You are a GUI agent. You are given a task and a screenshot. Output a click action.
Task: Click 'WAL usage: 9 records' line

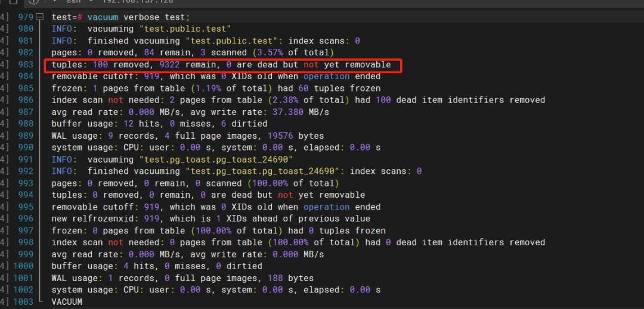click(x=188, y=136)
